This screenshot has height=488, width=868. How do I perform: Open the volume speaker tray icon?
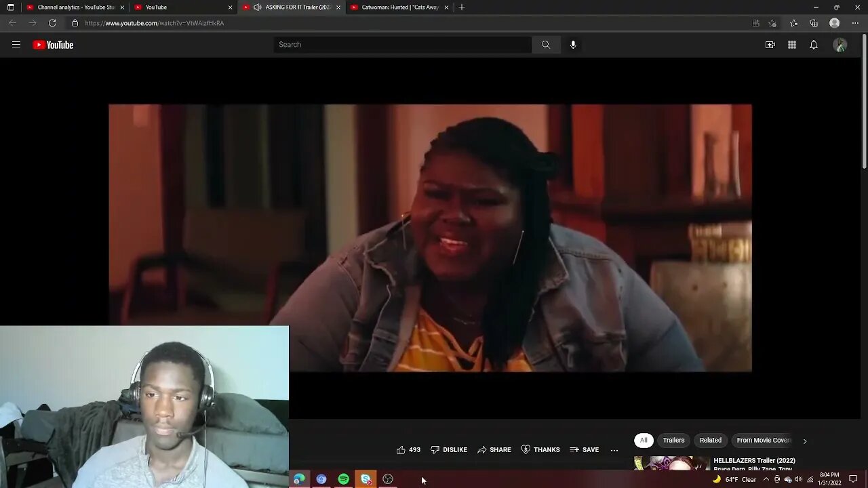(799, 479)
